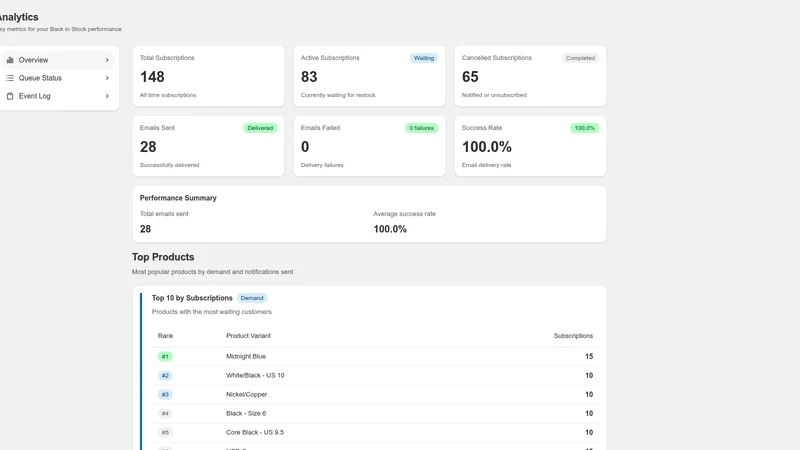Click the #4 rank badge
This screenshot has height=450, width=800.
pyautogui.click(x=165, y=414)
